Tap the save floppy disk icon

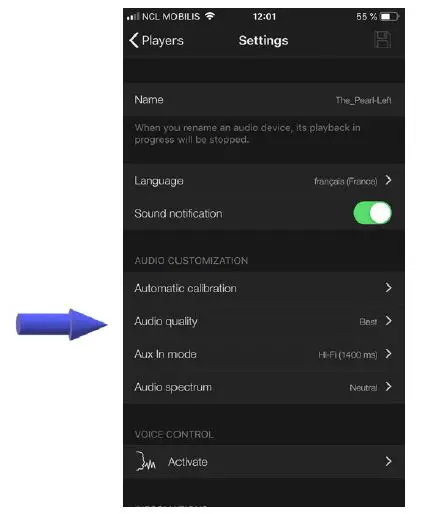pyautogui.click(x=383, y=40)
